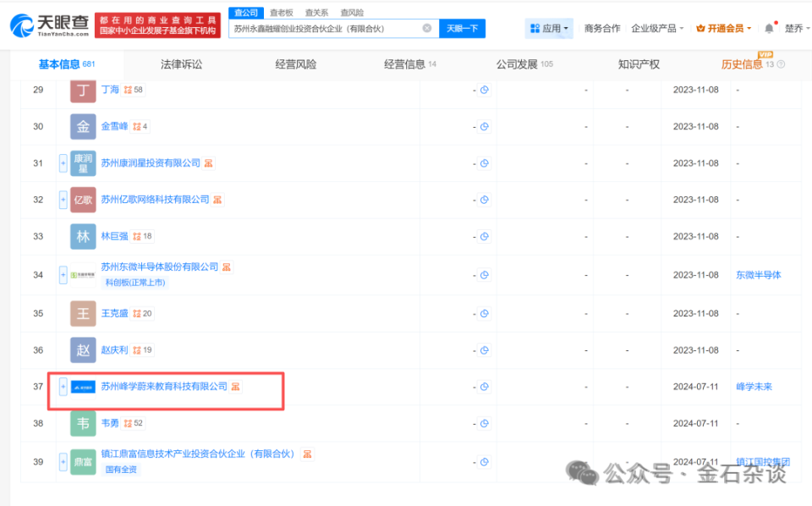The height and width of the screenshot is (506, 812).
Task: Open the 王克盛 profile link
Action: [114, 313]
